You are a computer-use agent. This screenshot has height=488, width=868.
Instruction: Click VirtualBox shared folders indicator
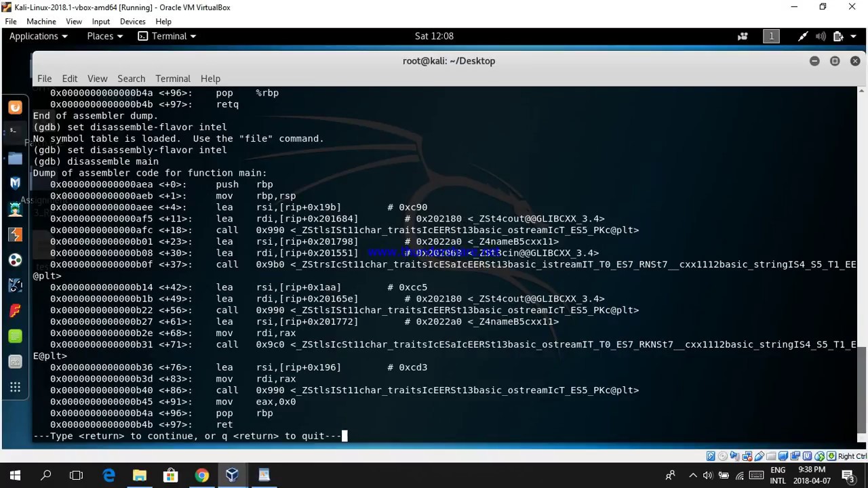pyautogui.click(x=771, y=456)
